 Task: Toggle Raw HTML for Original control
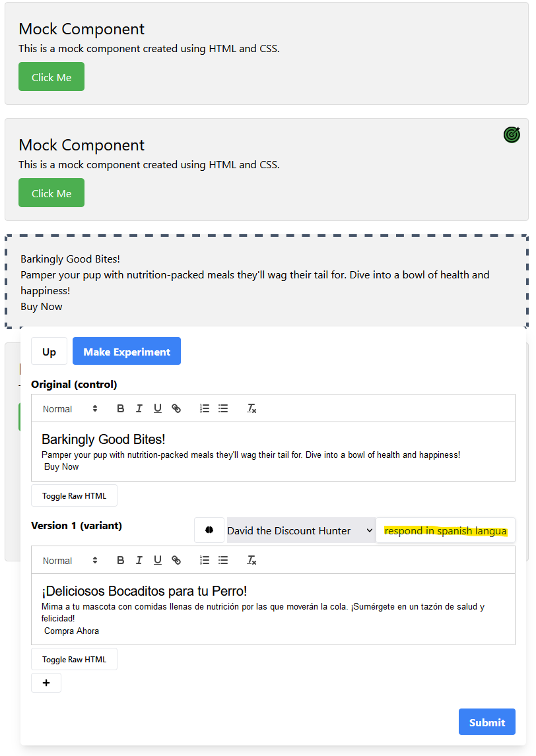74,495
